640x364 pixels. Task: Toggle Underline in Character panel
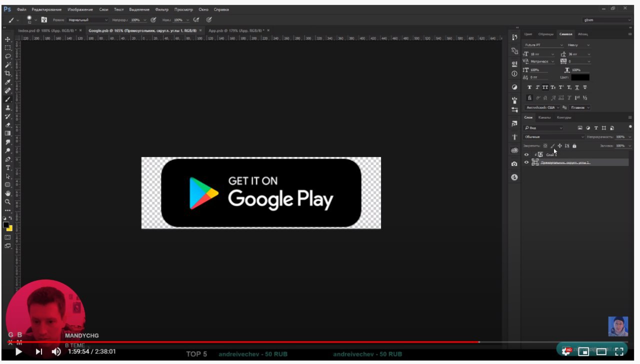click(x=577, y=87)
